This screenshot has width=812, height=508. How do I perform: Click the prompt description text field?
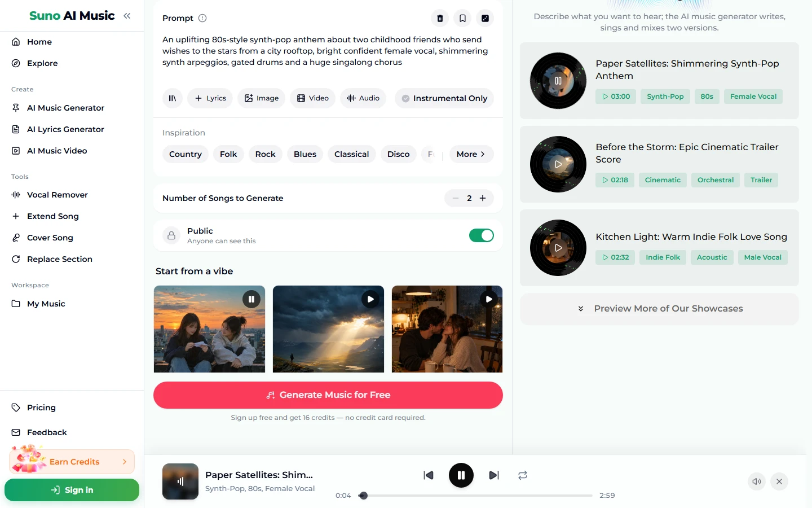tap(328, 51)
